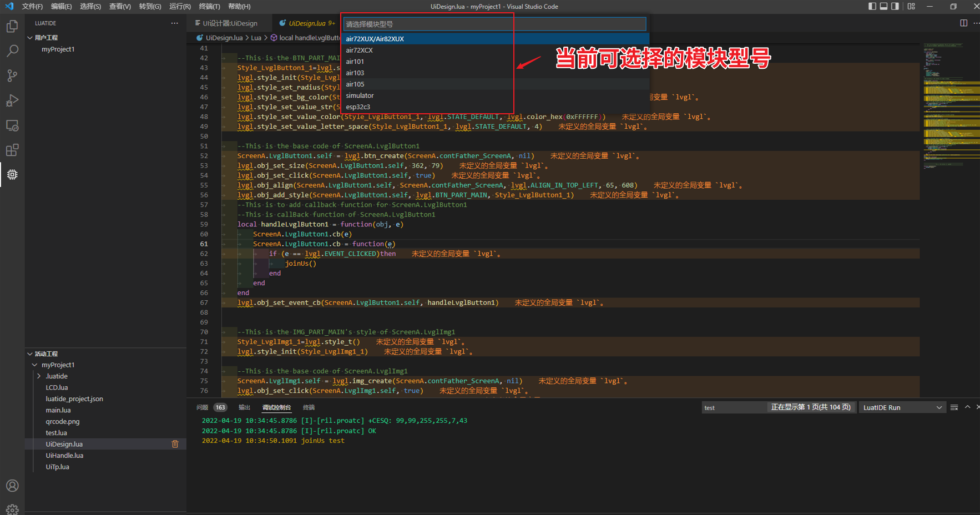Open the LuatIDE Run dropdown
Image resolution: width=980 pixels, height=515 pixels.
coord(902,407)
